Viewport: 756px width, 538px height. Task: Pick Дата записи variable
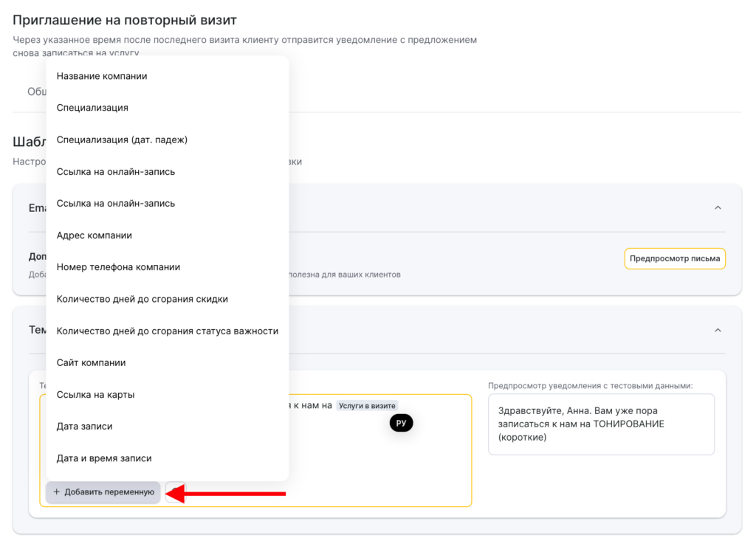pos(84,427)
